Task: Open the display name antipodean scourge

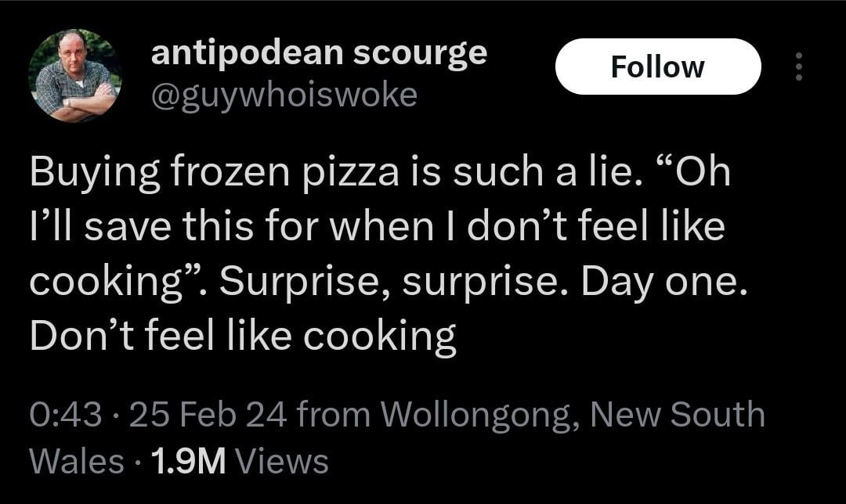Action: (318, 53)
